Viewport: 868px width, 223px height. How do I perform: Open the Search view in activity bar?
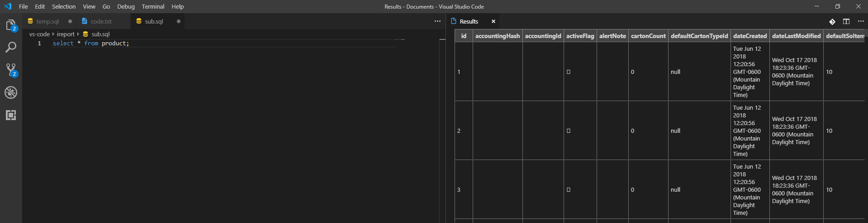[11, 47]
